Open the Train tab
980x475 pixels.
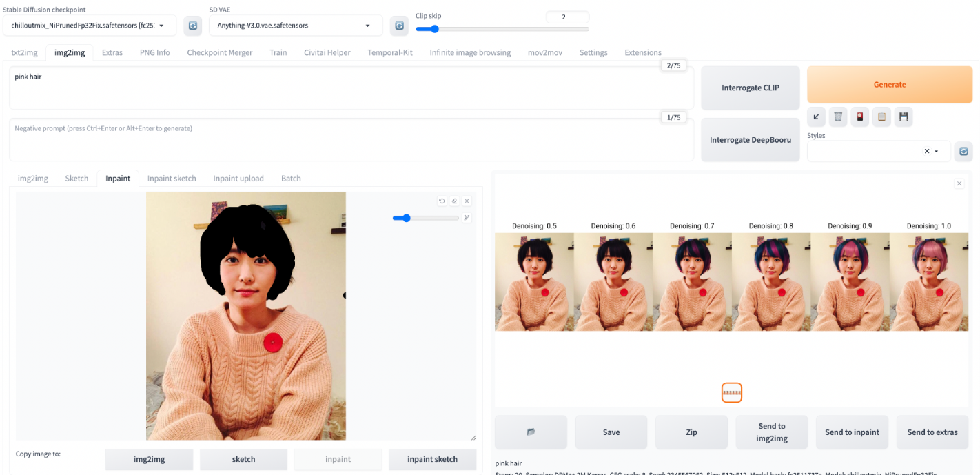click(278, 52)
